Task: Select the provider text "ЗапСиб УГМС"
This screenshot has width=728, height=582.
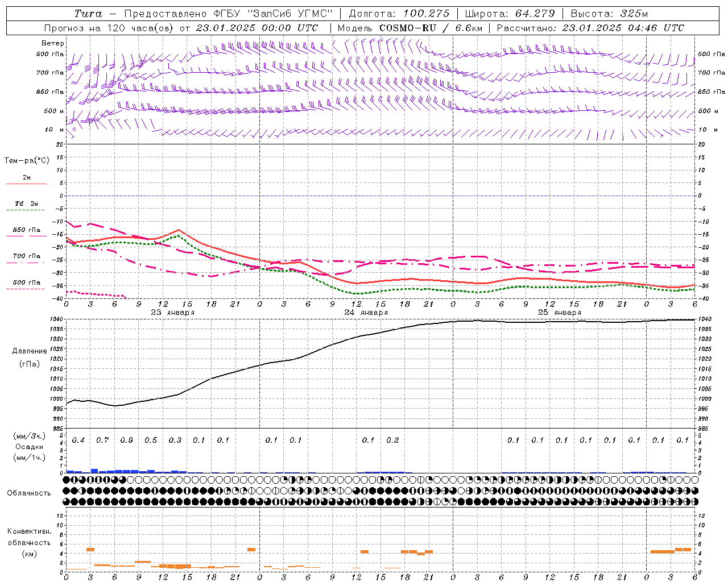Action: (290, 14)
